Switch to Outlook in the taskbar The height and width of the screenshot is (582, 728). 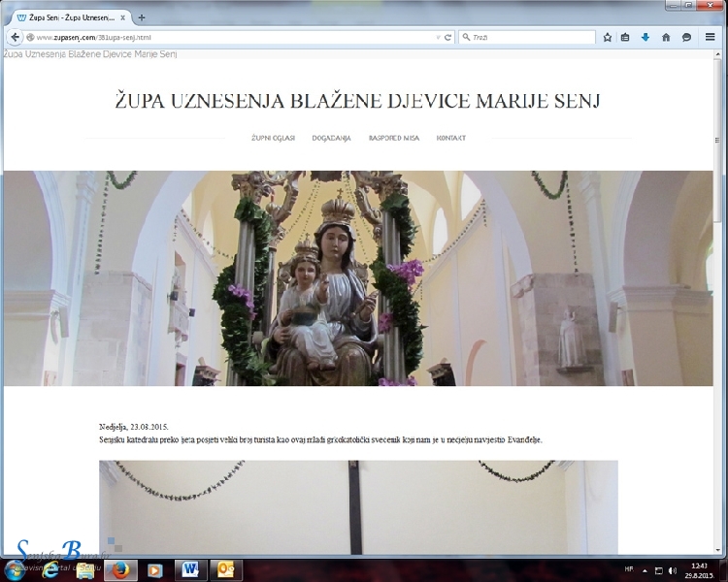[x=226, y=570]
